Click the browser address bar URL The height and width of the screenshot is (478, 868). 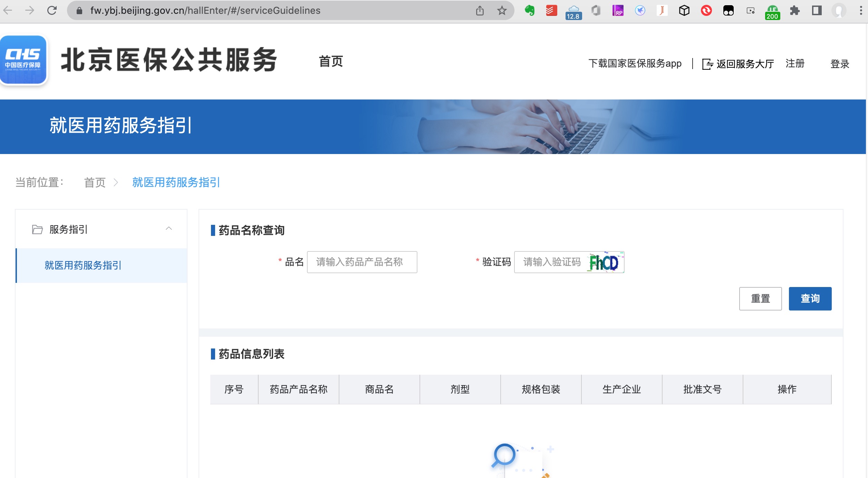[205, 11]
